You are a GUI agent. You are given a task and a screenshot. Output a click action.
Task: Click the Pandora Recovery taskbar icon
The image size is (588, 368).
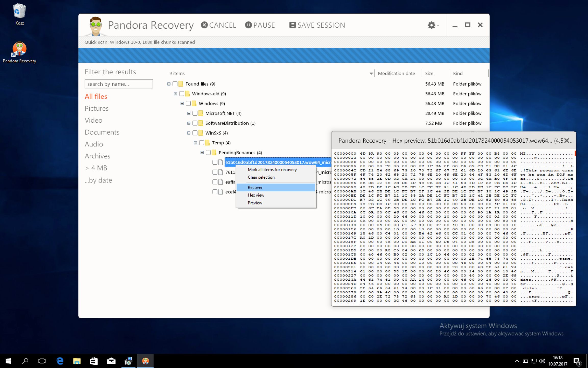145,361
